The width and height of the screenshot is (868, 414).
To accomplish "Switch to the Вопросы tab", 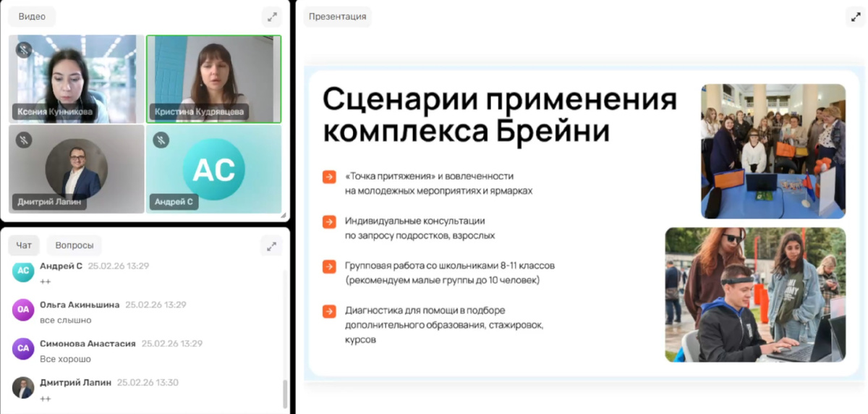I will [75, 245].
